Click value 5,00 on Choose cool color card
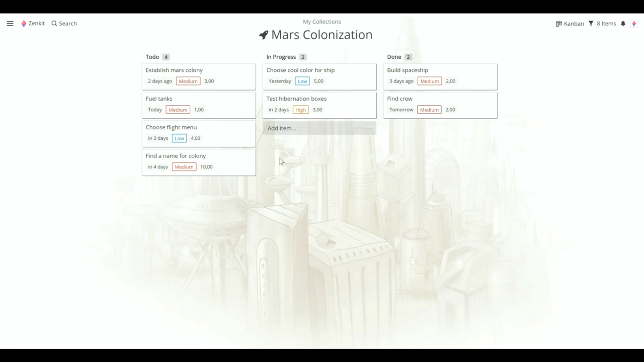The height and width of the screenshot is (362, 644). 319,81
